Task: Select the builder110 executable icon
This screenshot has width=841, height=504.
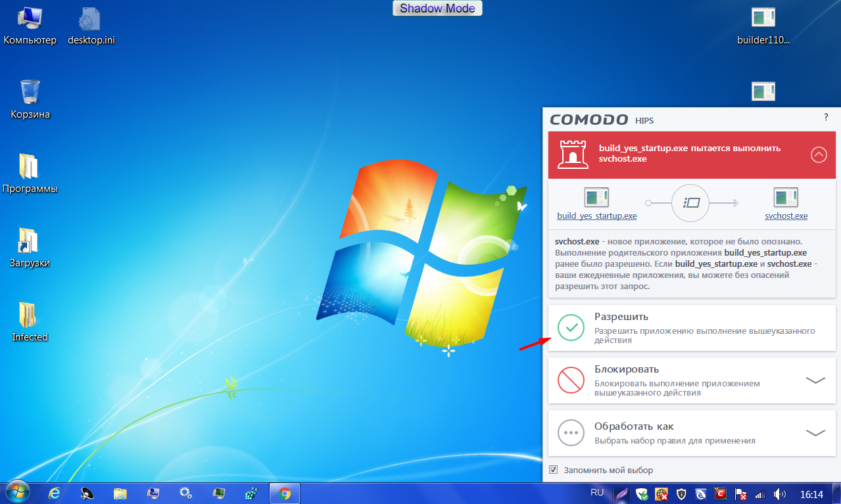Action: click(x=763, y=25)
